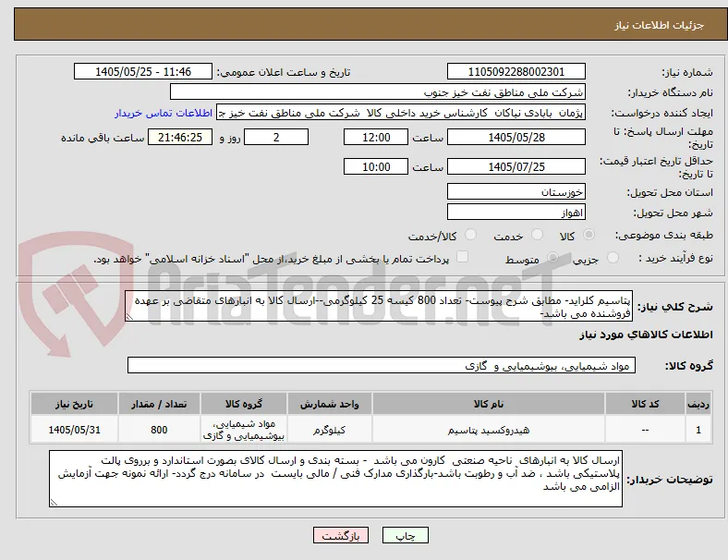Click row number 1 cell
This screenshot has height=560, width=728.
tap(698, 430)
